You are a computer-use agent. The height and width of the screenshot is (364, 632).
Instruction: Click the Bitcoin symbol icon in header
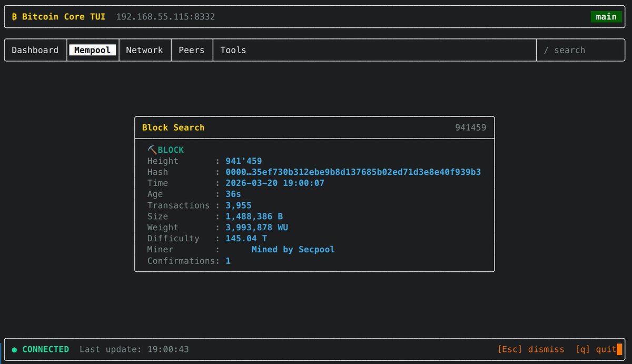15,17
